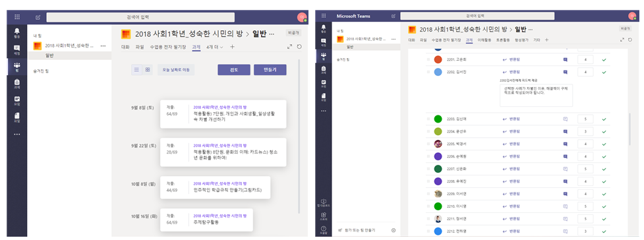644x240 pixels.
Task: Check the box for student 2211 장서연
Action: (428, 219)
